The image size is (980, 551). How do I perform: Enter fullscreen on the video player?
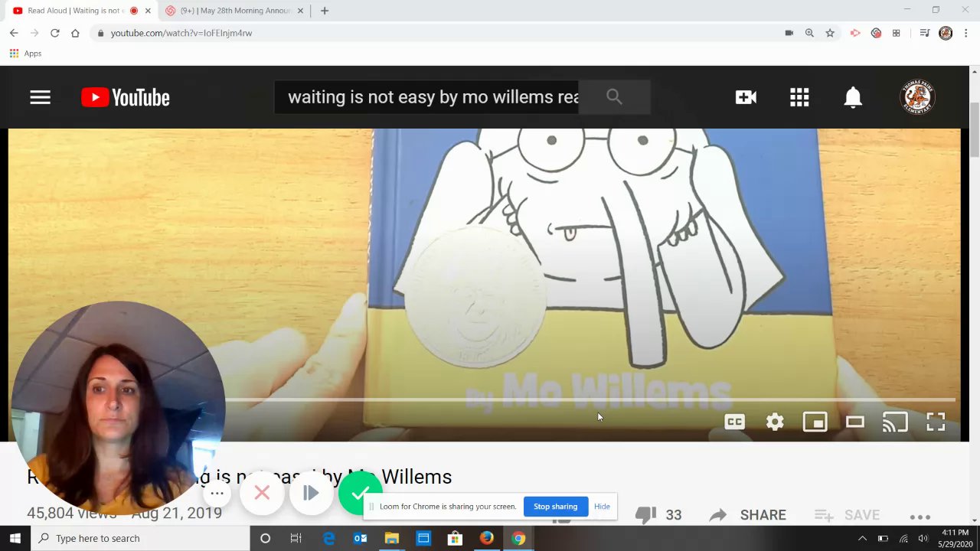936,422
